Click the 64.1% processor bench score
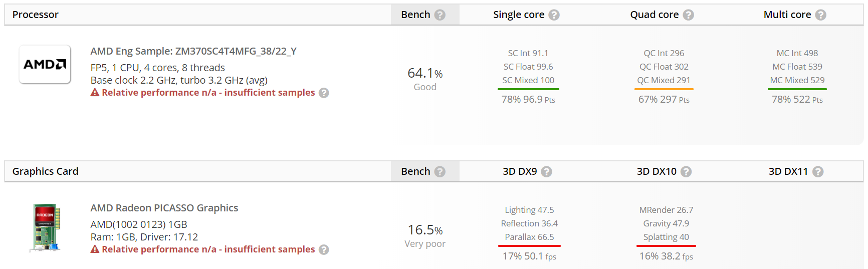 coord(425,74)
